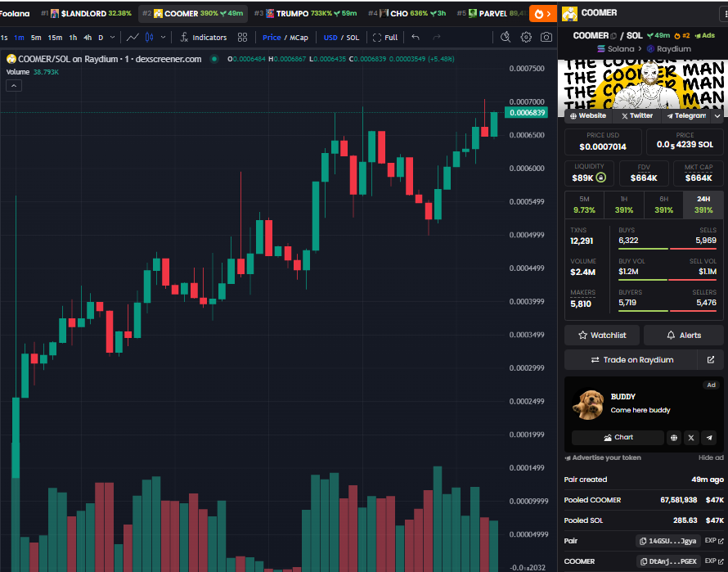Open the #3 TRUMPO trending tab
The height and width of the screenshot is (572, 728).
(305, 13)
